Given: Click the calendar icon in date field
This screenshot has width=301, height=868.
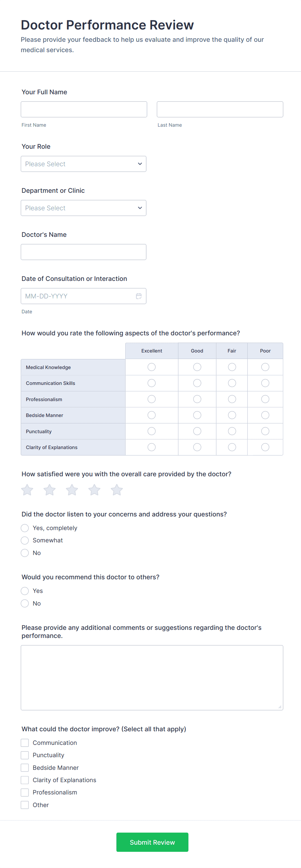Looking at the screenshot, I should pyautogui.click(x=139, y=296).
